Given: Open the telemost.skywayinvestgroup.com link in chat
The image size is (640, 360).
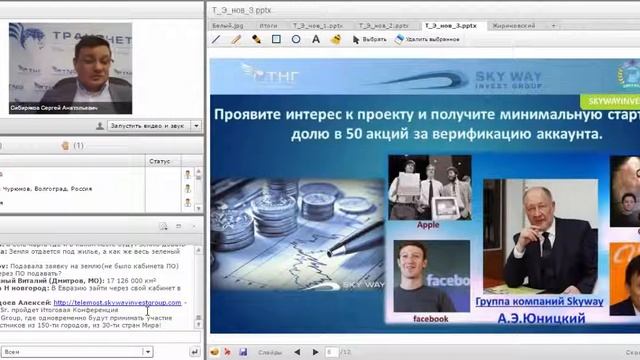Looking at the screenshot, I should pos(117,303).
